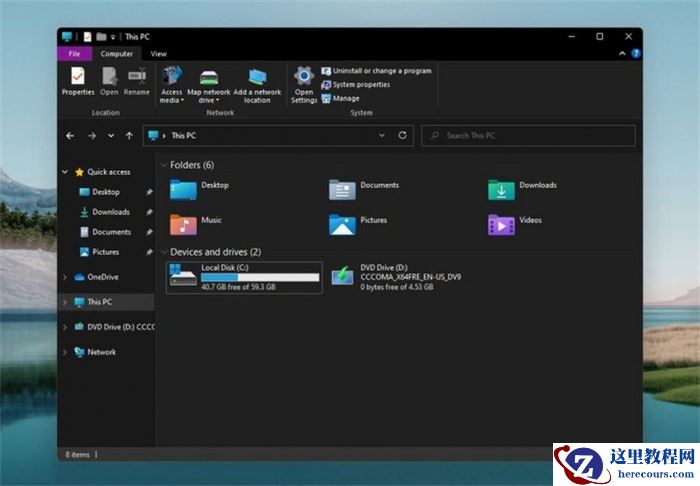Click System properties in ribbon

pos(355,85)
